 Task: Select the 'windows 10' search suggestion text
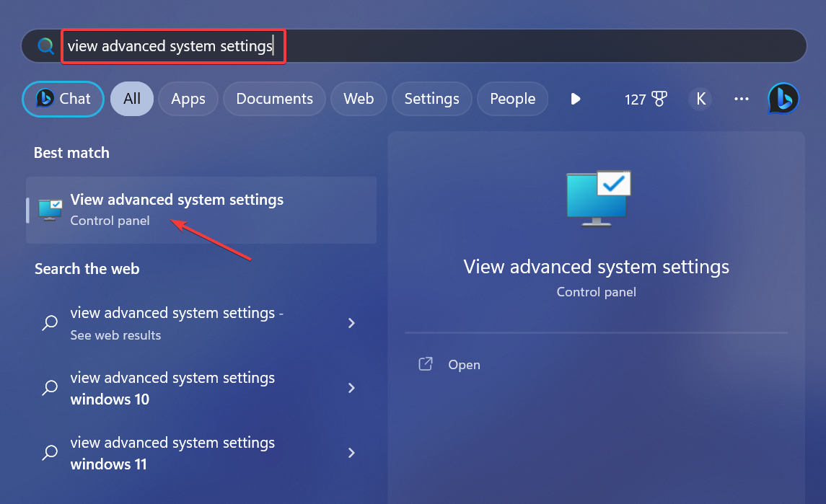173,388
